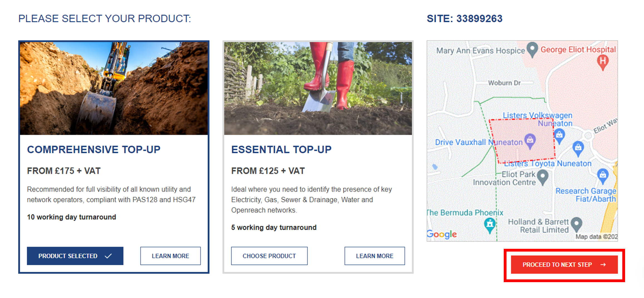Screen dimensions: 644x298
Task: Toggle the Product Selected button
Action: [x=75, y=256]
